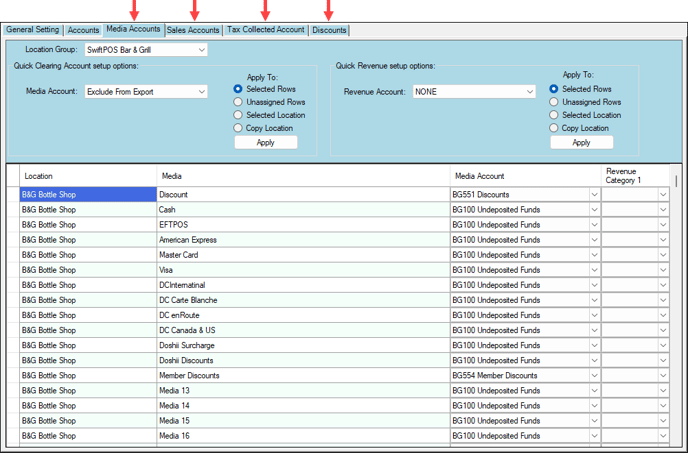Switch to the Sales Accounts tab
Image resolution: width=688 pixels, height=453 pixels.
coord(193,30)
